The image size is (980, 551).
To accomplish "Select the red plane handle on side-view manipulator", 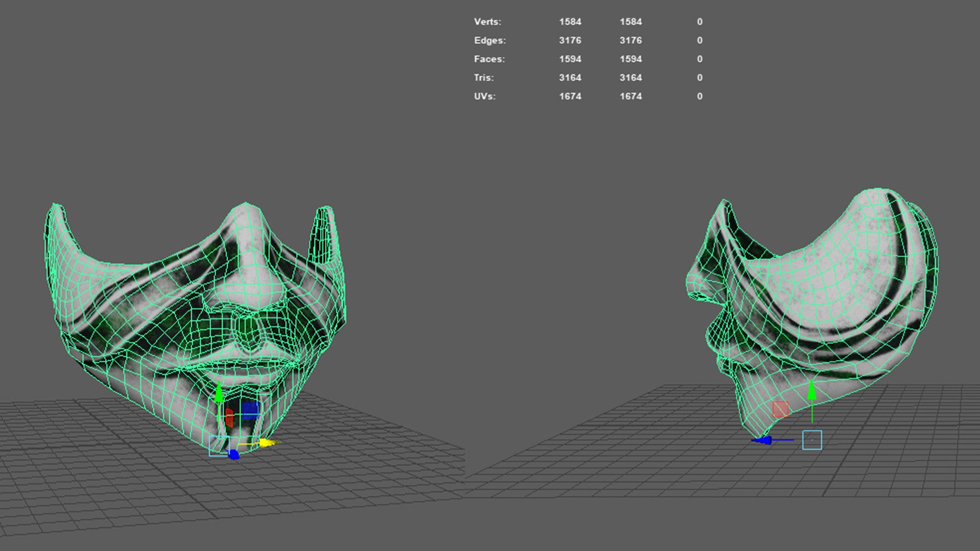I will click(780, 409).
